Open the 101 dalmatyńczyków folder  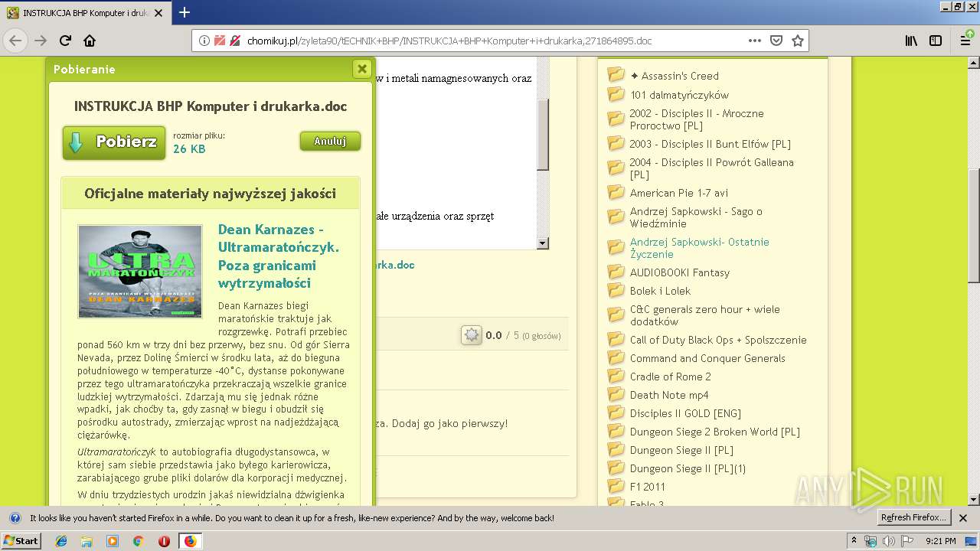[679, 95]
